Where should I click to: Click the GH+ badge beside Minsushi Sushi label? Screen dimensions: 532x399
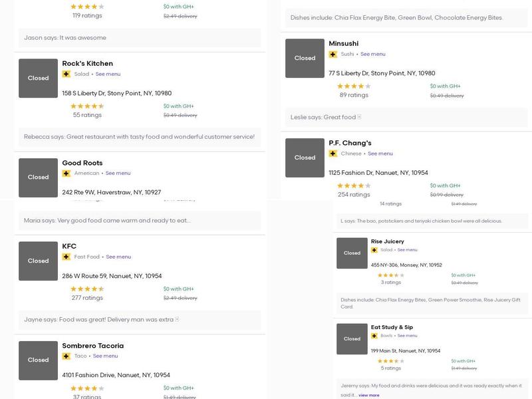coord(333,55)
